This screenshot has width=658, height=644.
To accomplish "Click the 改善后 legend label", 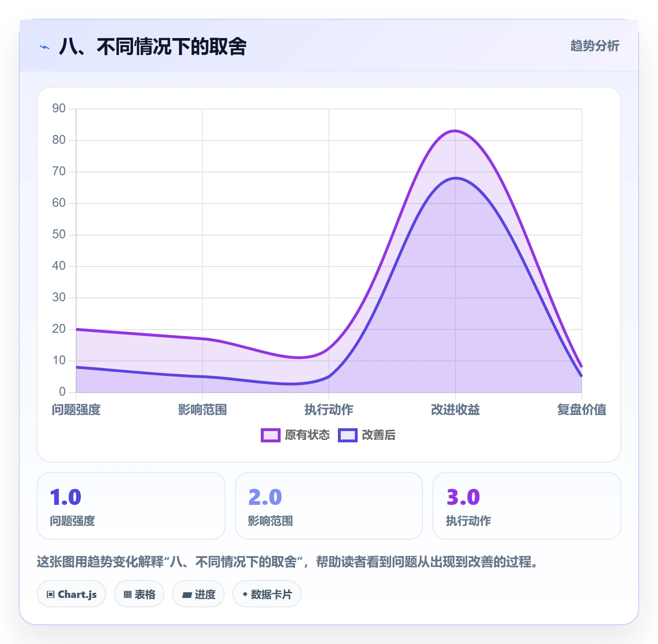I will coord(378,435).
